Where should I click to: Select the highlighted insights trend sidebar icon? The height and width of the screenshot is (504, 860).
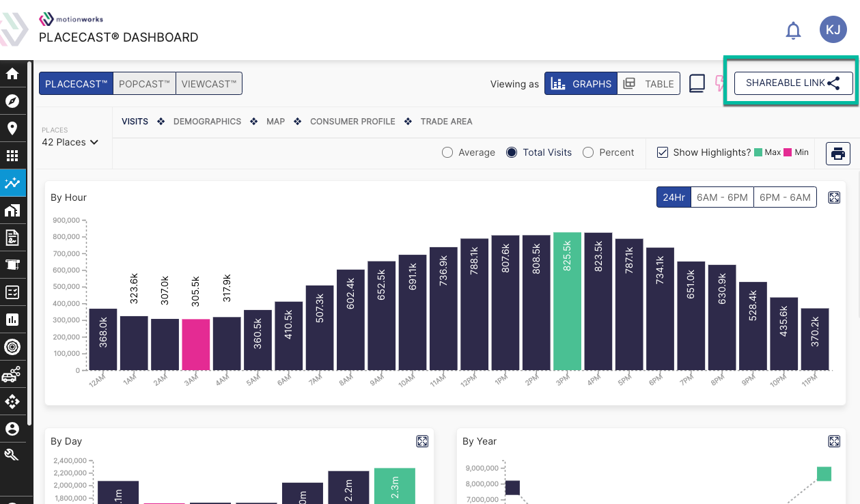tap(12, 183)
